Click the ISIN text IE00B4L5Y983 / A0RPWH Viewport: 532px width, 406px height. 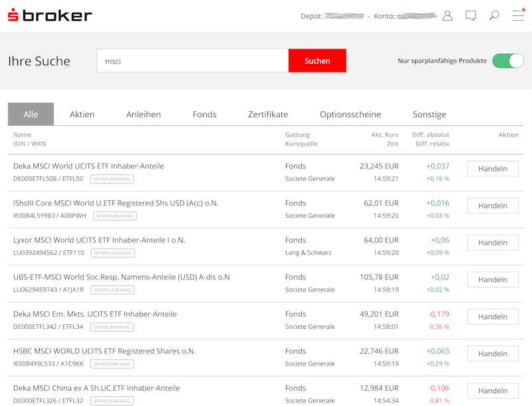pyautogui.click(x=50, y=216)
